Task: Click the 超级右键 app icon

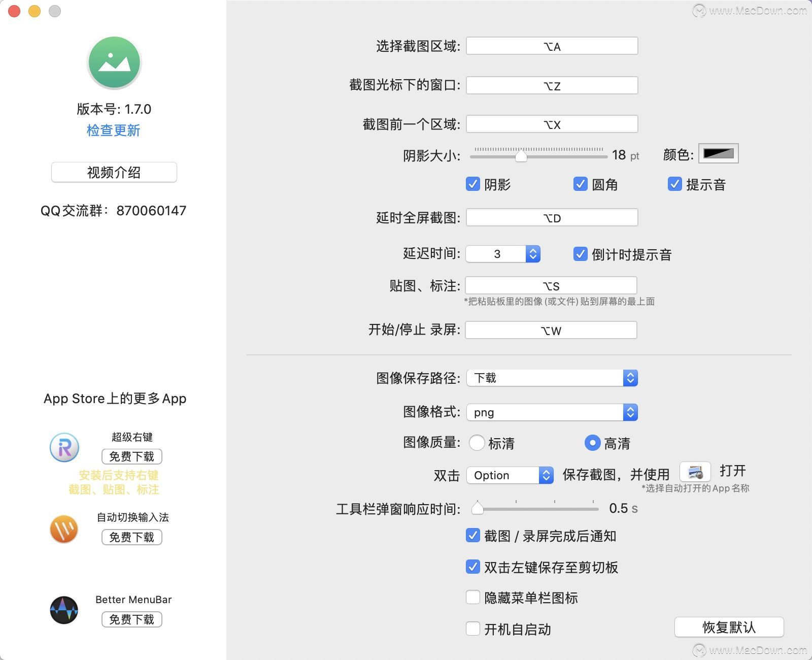Action: (64, 447)
